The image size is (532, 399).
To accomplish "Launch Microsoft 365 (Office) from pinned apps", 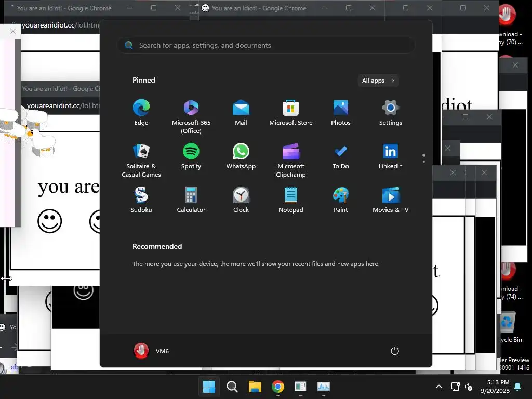I will (x=191, y=117).
